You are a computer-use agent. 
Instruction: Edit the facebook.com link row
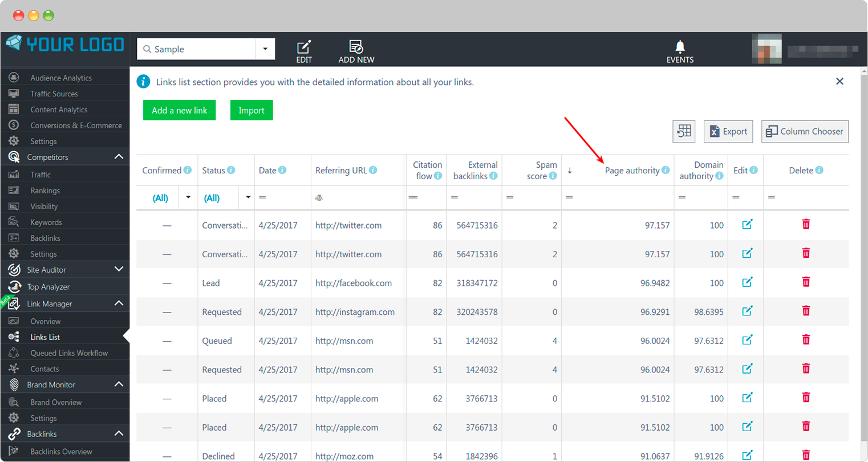click(747, 282)
